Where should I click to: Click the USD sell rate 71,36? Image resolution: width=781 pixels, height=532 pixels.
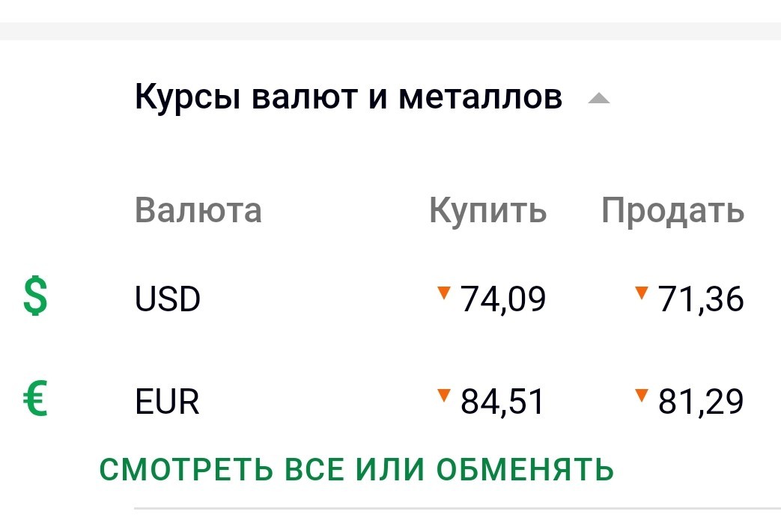(701, 300)
